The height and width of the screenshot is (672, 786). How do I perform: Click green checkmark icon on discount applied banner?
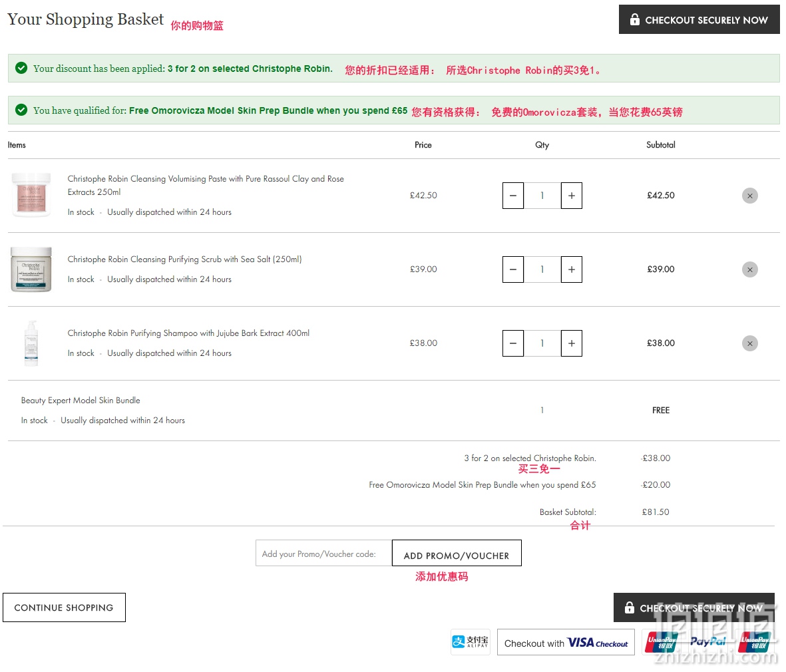[21, 68]
